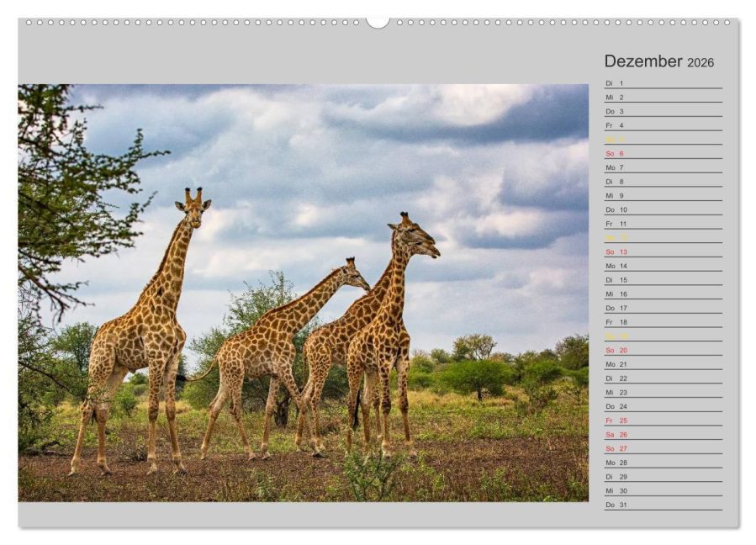Click the red So 13 entry

click(616, 251)
